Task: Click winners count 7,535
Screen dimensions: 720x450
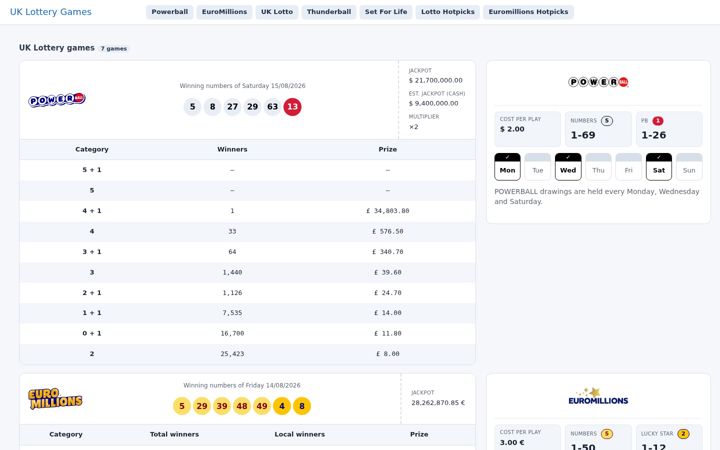Action: click(232, 313)
